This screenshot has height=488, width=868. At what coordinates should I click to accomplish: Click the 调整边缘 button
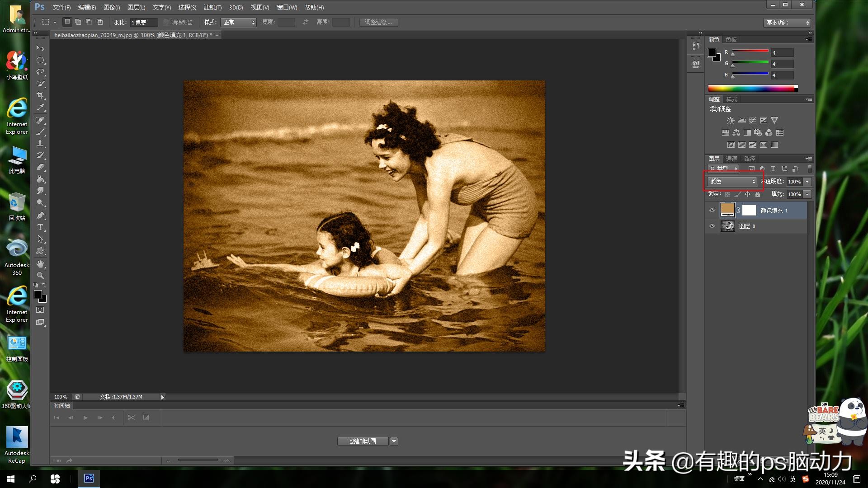click(378, 22)
